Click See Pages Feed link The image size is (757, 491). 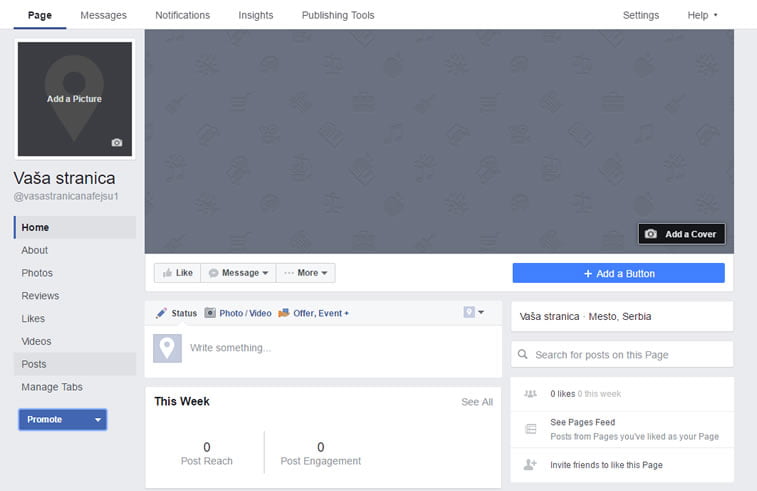[583, 422]
